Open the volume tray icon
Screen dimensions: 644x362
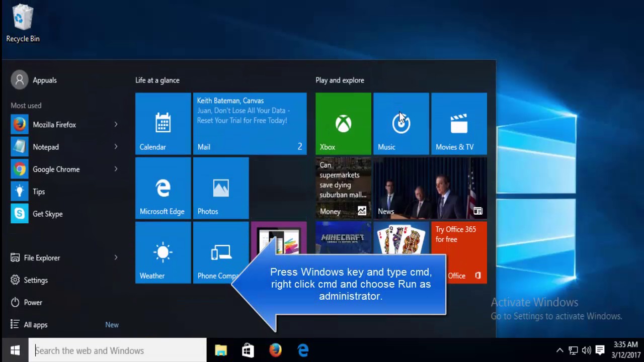(586, 350)
